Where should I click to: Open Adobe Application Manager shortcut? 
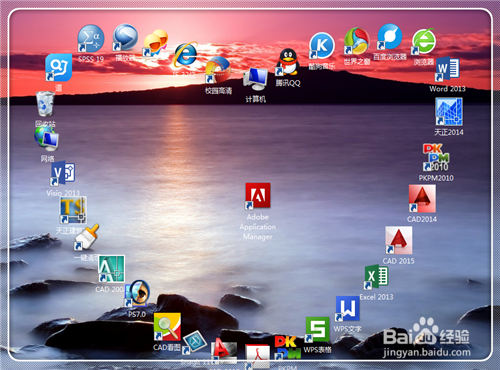click(258, 196)
